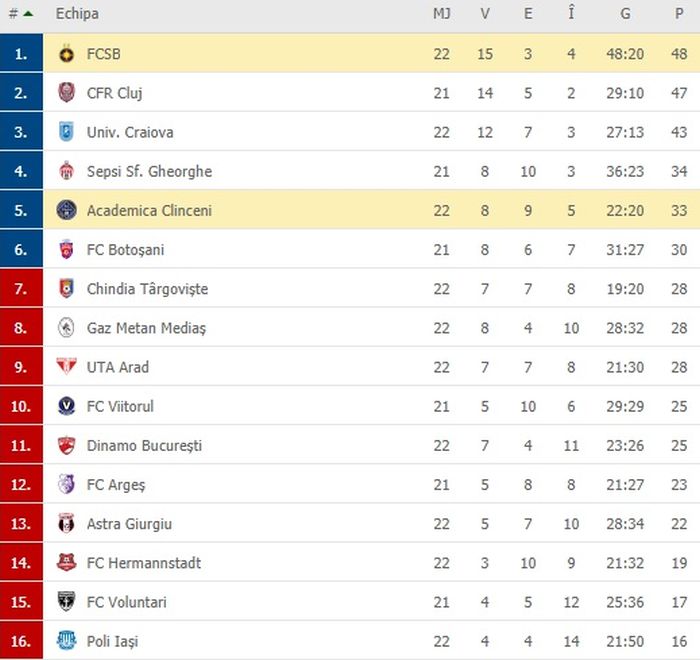The height and width of the screenshot is (660, 700).
Task: Click the FC Voluntari club badge
Action: [x=67, y=602]
